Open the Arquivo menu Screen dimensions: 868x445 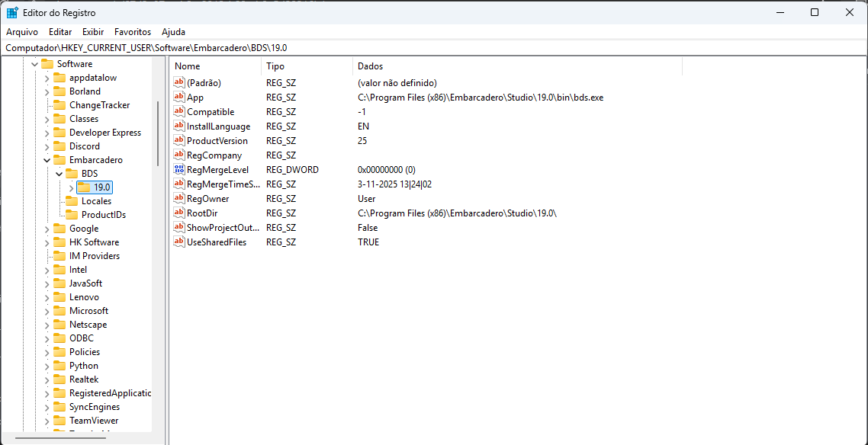pos(22,32)
